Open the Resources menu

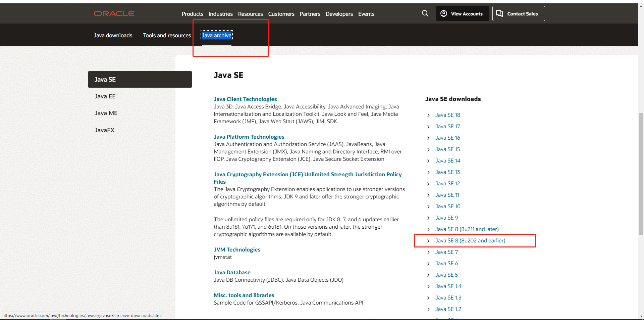pyautogui.click(x=251, y=14)
